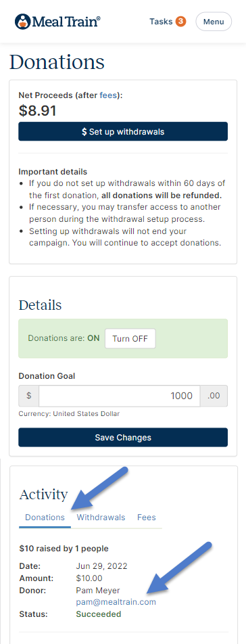Save Changes to donation details
Screen dimensions: 246x644
pos(123,438)
